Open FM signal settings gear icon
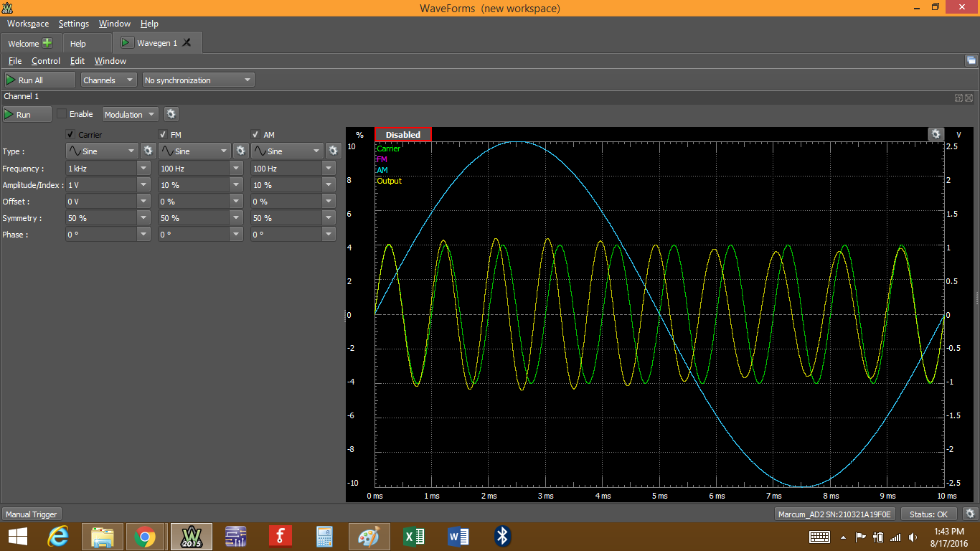The height and width of the screenshot is (551, 980). pyautogui.click(x=241, y=151)
